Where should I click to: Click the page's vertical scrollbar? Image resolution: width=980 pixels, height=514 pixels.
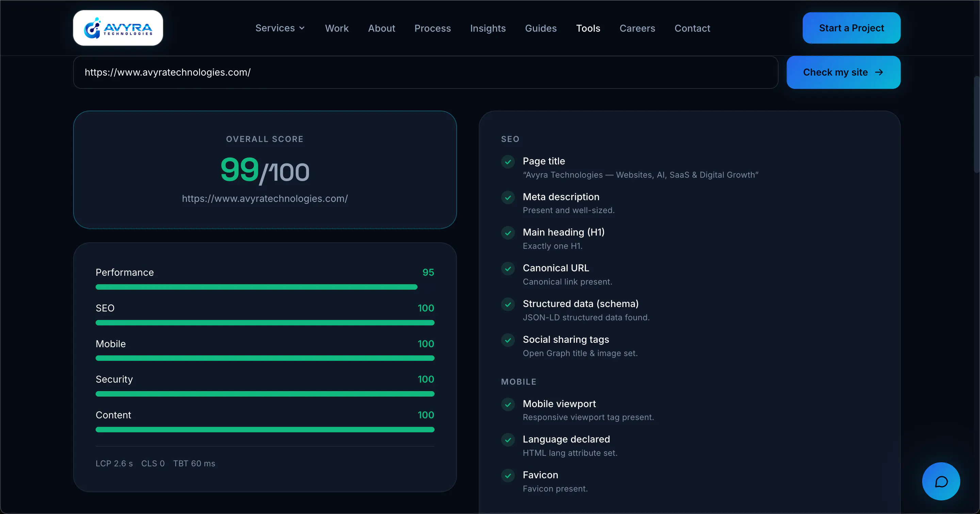click(x=977, y=124)
